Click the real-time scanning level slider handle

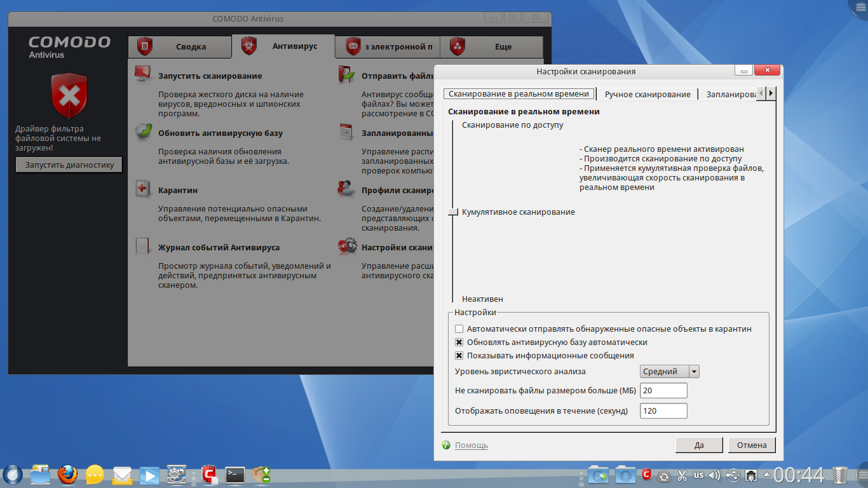click(452, 212)
